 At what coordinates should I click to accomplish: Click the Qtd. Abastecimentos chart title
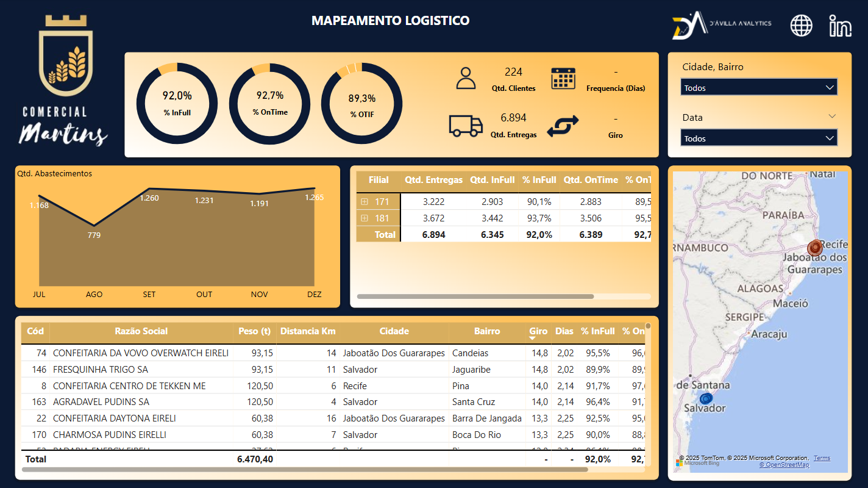click(55, 174)
